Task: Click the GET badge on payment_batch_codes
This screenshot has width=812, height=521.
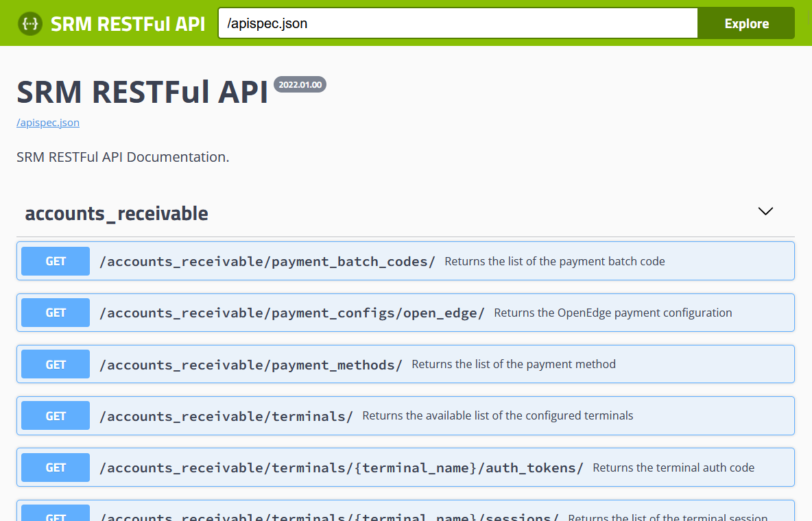Action: click(x=55, y=260)
